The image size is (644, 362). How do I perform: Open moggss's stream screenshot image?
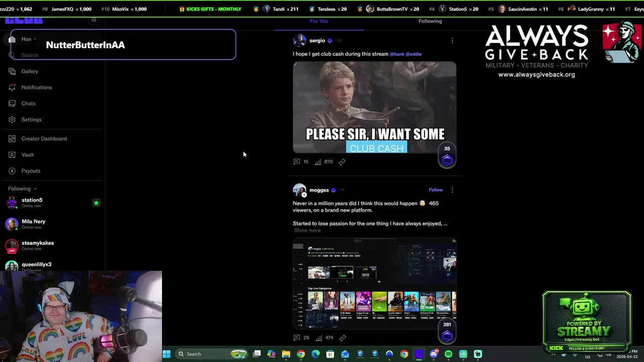click(x=374, y=284)
